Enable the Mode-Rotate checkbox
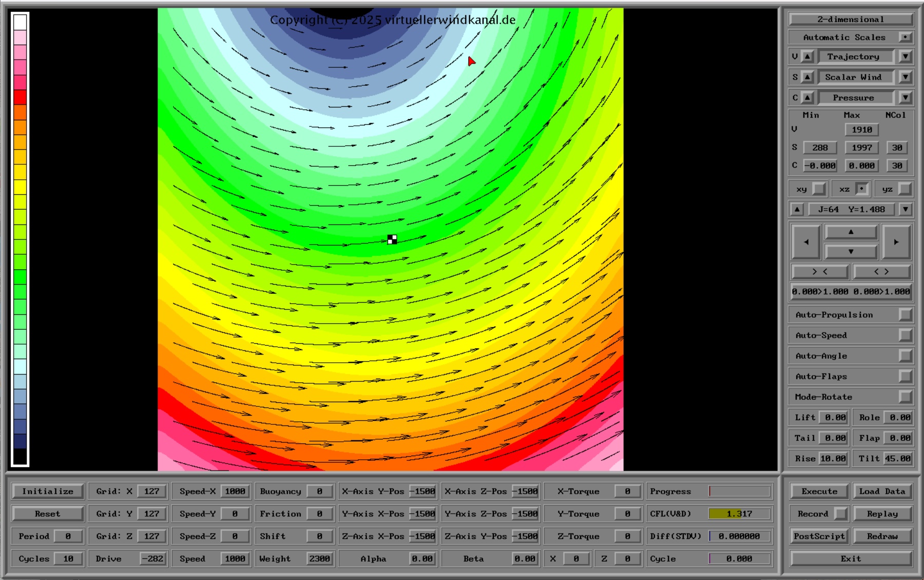The width and height of the screenshot is (924, 580). pyautogui.click(x=905, y=397)
